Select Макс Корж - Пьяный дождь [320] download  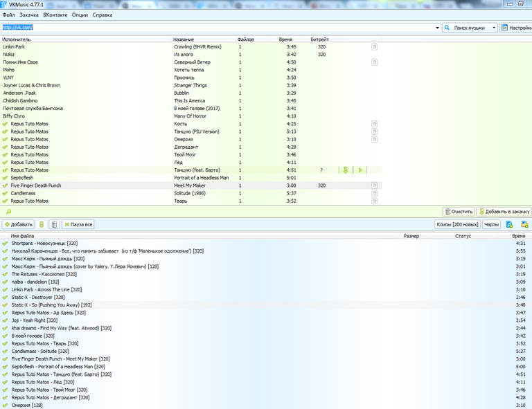(x=266, y=259)
